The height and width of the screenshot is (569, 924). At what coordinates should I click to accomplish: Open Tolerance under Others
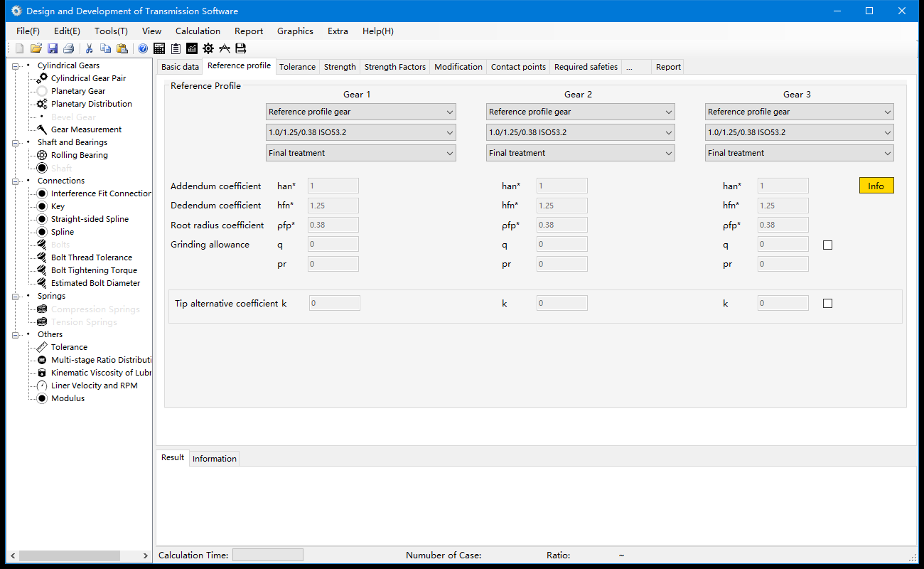pyautogui.click(x=69, y=347)
